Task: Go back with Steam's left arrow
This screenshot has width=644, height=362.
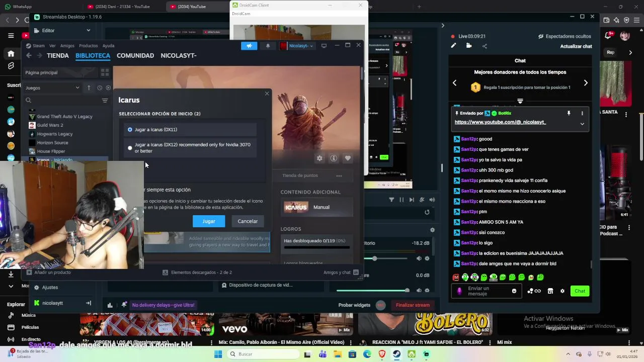Action: (x=29, y=56)
